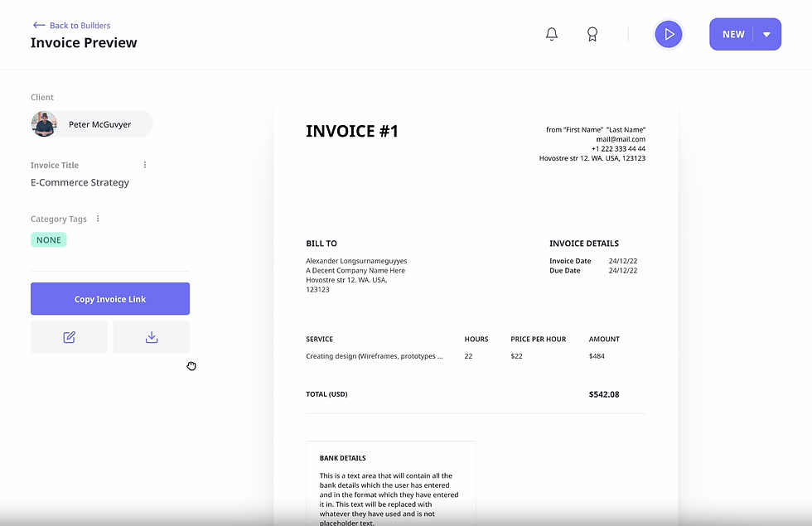Click the Invoice Preview heading

click(83, 42)
